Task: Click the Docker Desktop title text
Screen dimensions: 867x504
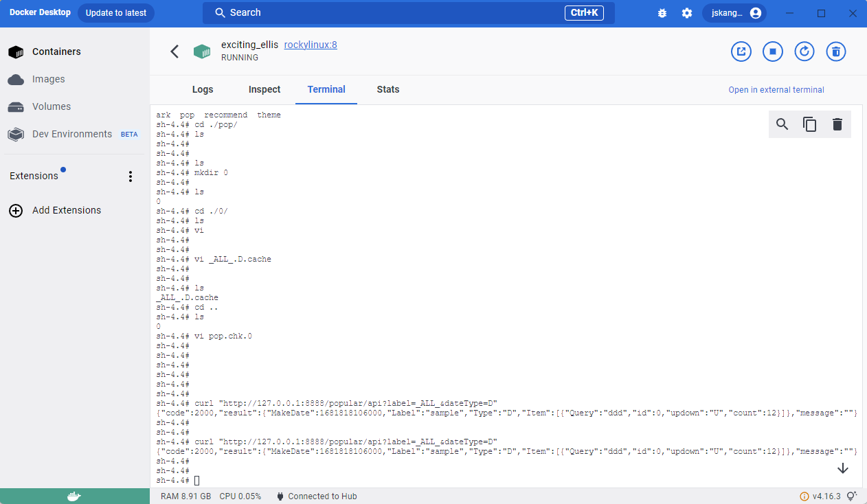Action: tap(39, 12)
